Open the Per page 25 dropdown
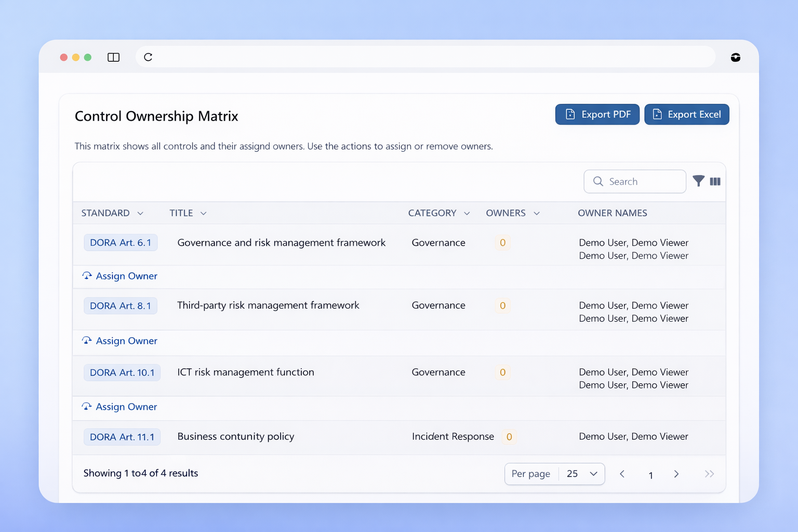 tap(581, 474)
